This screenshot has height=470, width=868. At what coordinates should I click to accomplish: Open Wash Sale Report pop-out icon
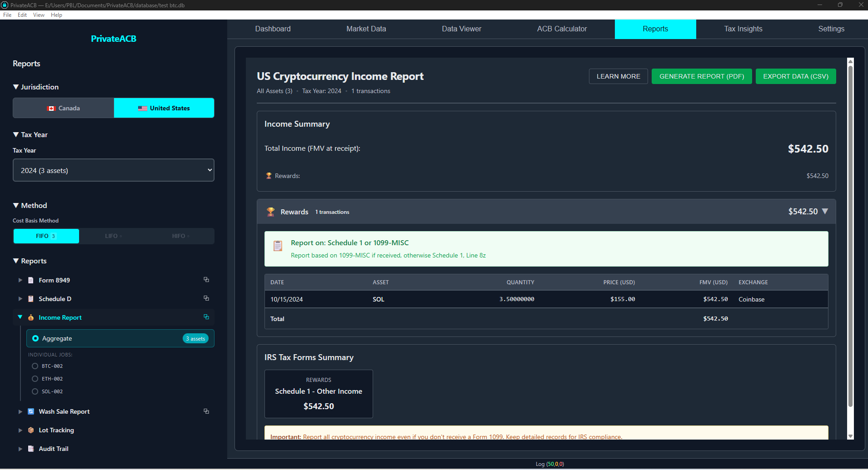(x=206, y=411)
